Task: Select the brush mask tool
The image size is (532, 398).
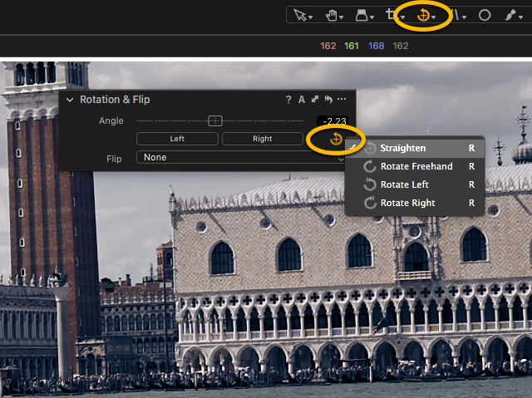Action: [x=511, y=15]
